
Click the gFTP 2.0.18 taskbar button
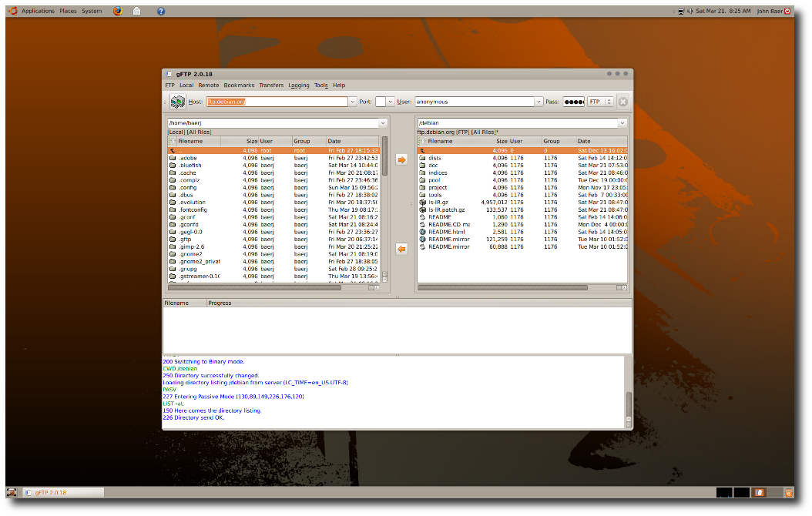tap(64, 492)
